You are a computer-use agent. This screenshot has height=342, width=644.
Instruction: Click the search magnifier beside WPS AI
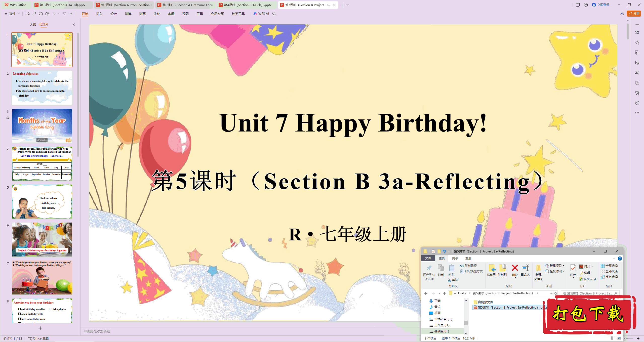[274, 14]
